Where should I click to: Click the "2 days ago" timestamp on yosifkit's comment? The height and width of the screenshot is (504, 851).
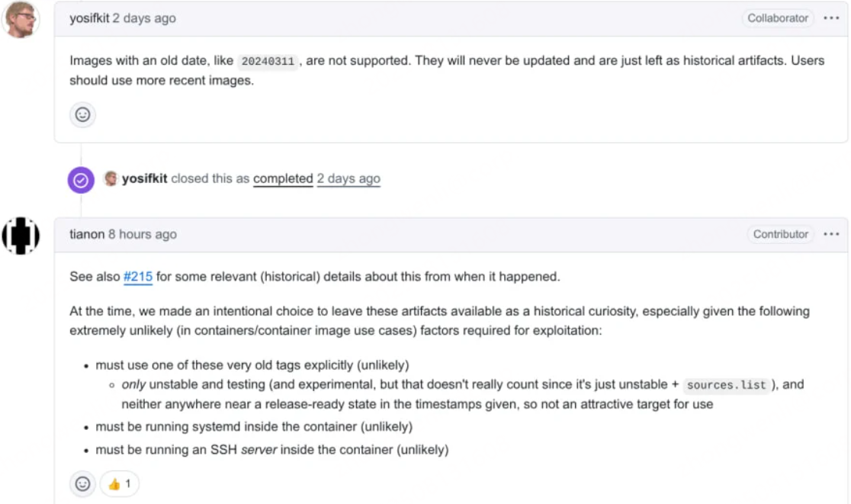click(144, 18)
